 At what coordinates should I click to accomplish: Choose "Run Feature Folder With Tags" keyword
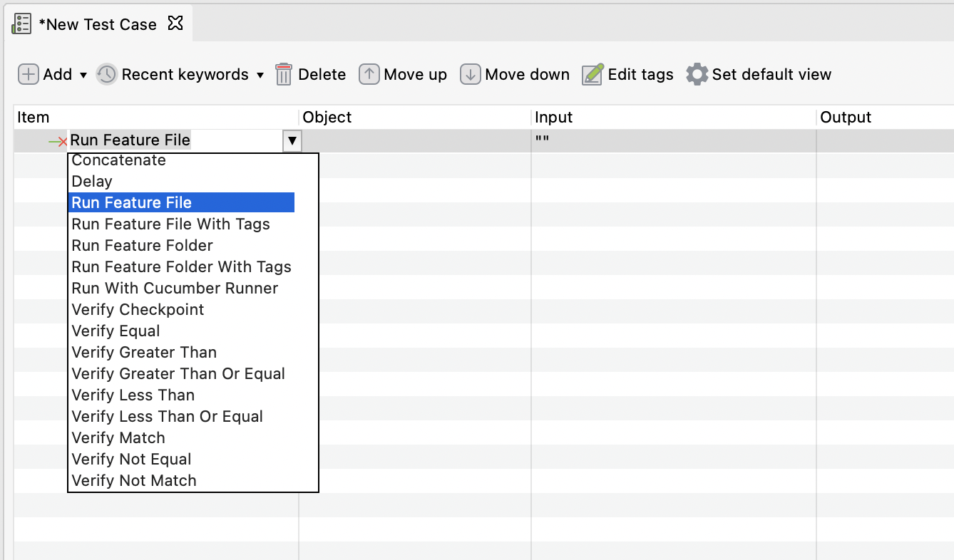click(x=181, y=266)
